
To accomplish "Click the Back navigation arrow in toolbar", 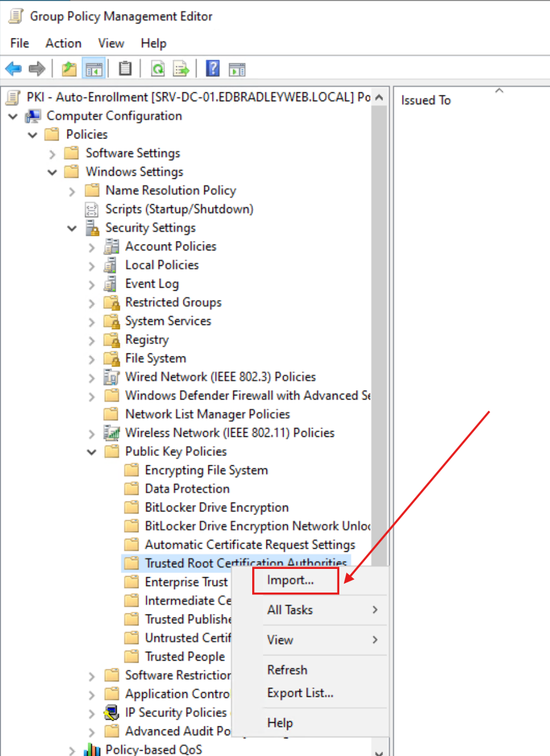I will pyautogui.click(x=13, y=68).
